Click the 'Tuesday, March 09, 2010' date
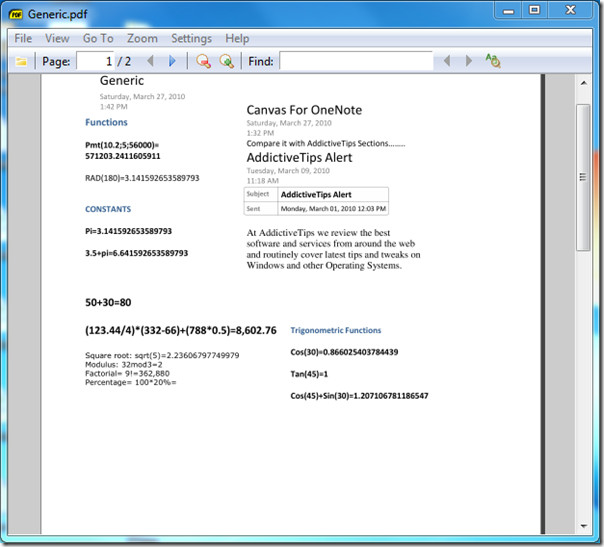Viewport: 604px width, 547px height. coord(288,171)
